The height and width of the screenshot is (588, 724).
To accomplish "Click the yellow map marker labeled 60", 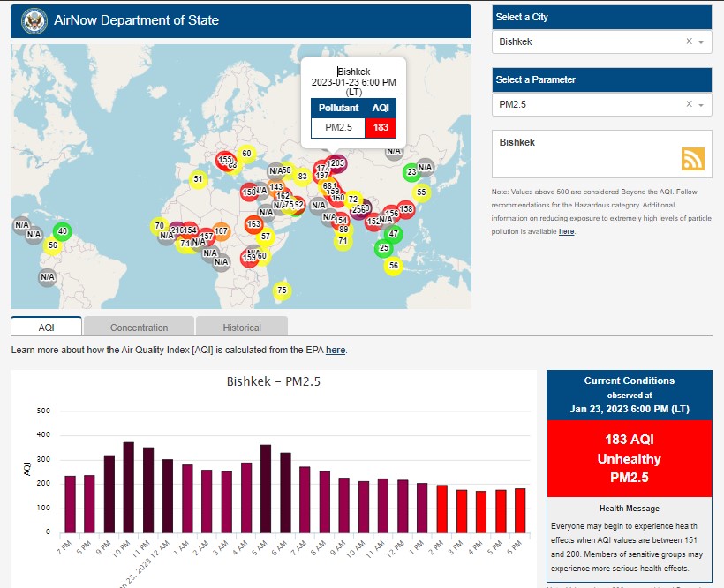I will 246,153.
